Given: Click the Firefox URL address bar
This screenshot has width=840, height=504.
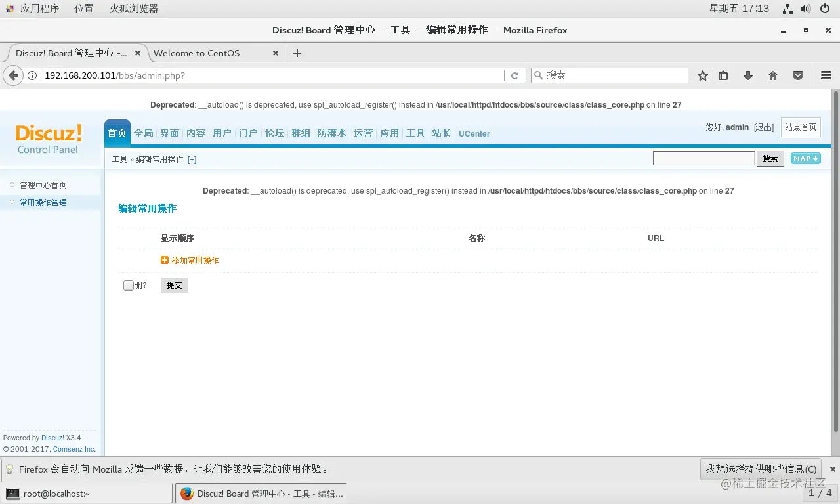Looking at the screenshot, I should 272,75.
